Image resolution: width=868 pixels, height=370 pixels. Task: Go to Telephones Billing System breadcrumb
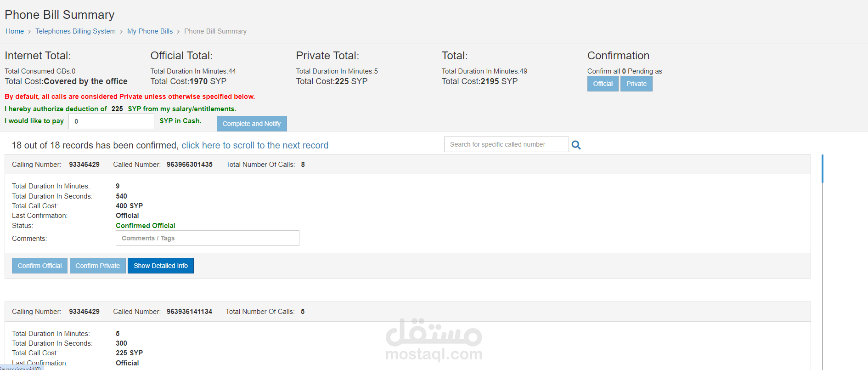coord(75,31)
